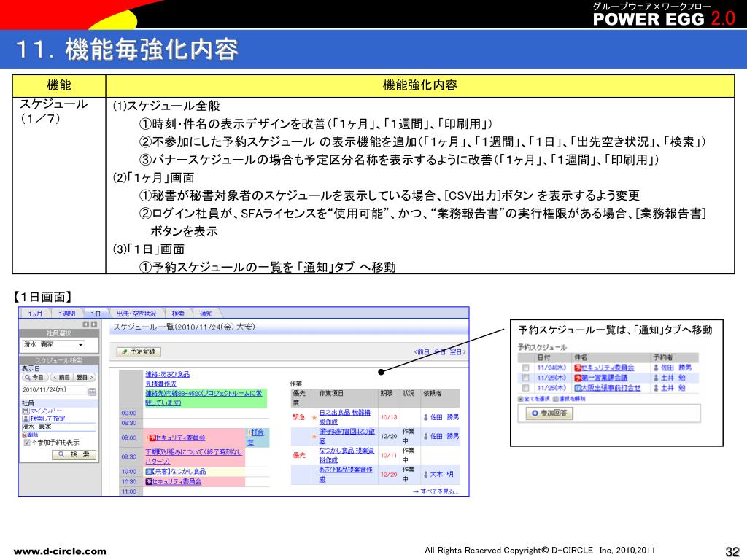The width and height of the screenshot is (747, 560).
Task: Click the 清水 義家 employee text box
Action: 59,427
